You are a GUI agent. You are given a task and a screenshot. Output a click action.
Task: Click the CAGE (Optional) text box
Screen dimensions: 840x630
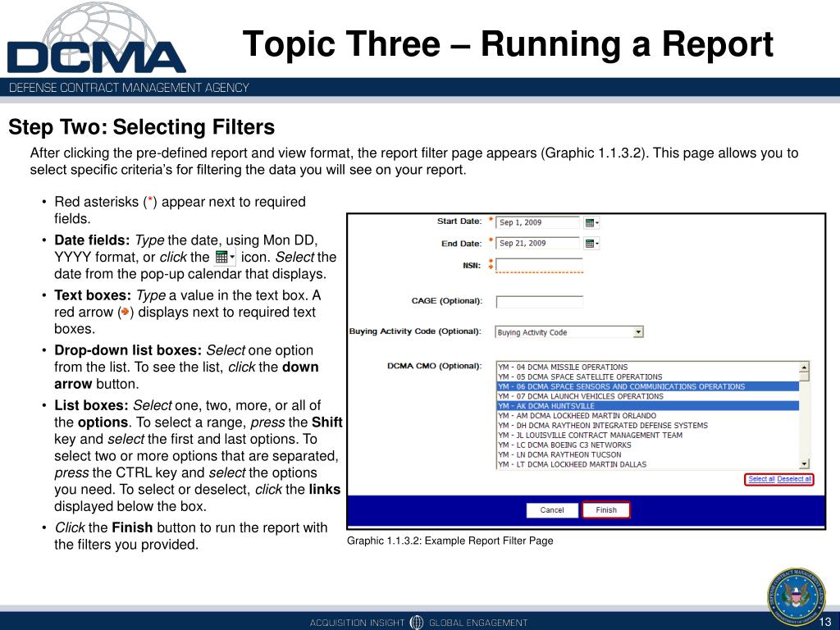point(540,302)
